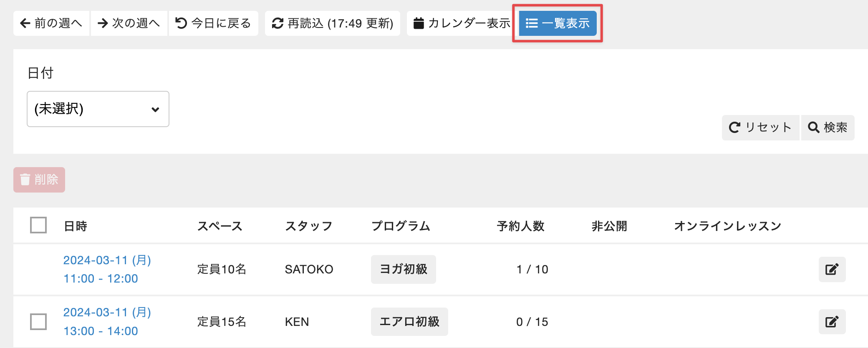This screenshot has width=868, height=348.
Task: Run search with 検索 button
Action: pos(828,128)
